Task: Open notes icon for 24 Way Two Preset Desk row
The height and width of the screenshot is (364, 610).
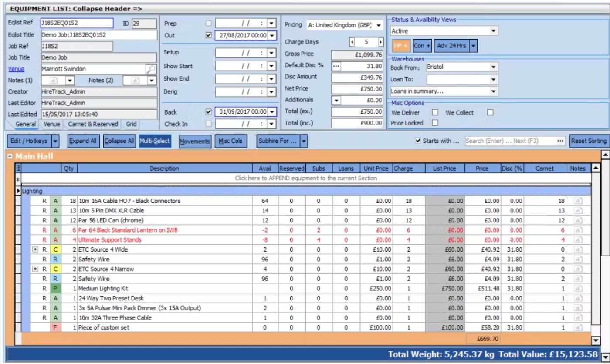Action: coord(578,298)
